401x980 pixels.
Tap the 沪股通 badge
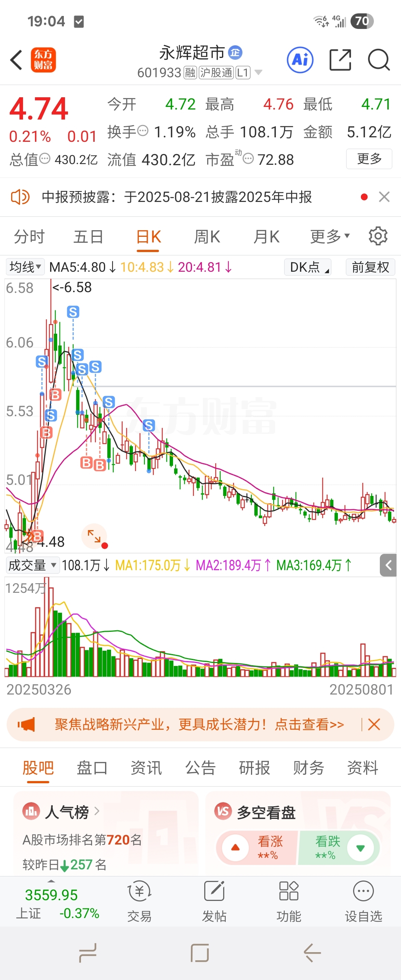point(216,72)
